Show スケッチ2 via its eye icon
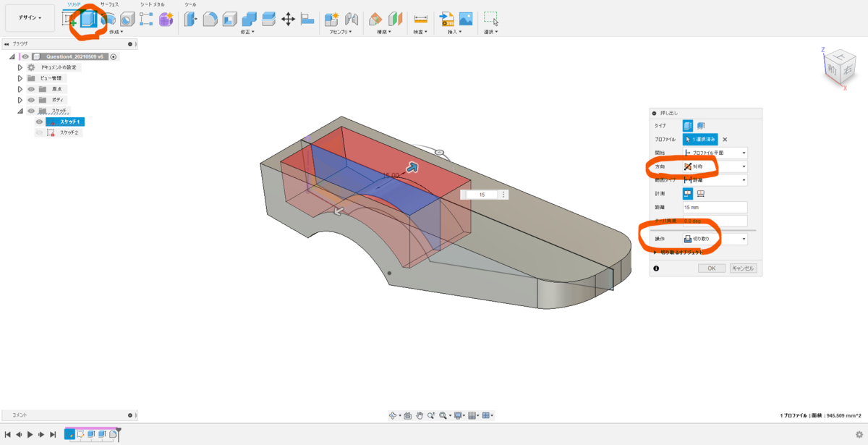 (39, 132)
